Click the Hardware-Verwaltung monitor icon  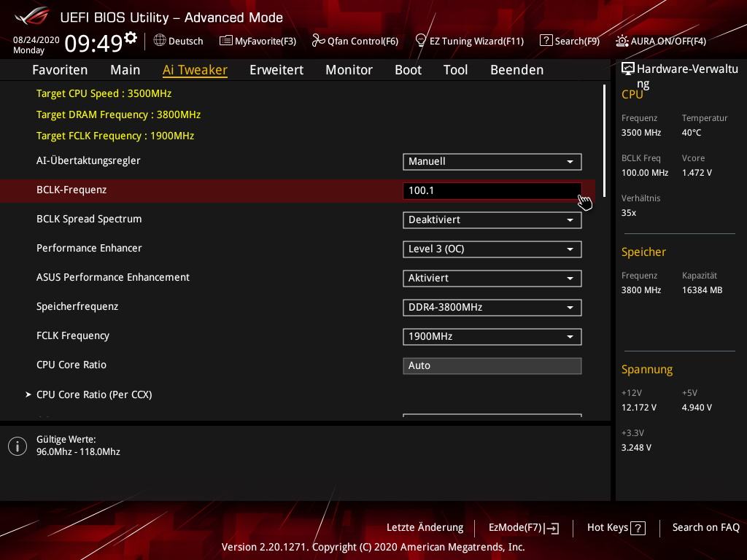(x=628, y=69)
